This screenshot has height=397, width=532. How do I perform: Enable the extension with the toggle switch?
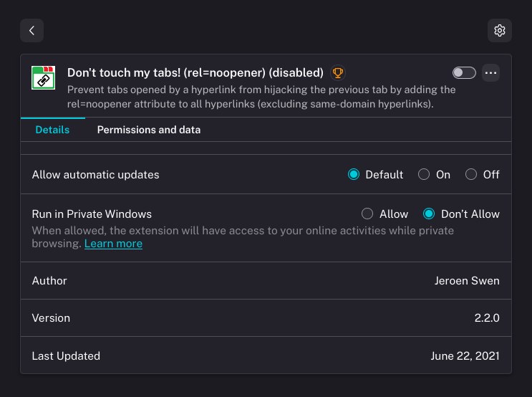(464, 72)
